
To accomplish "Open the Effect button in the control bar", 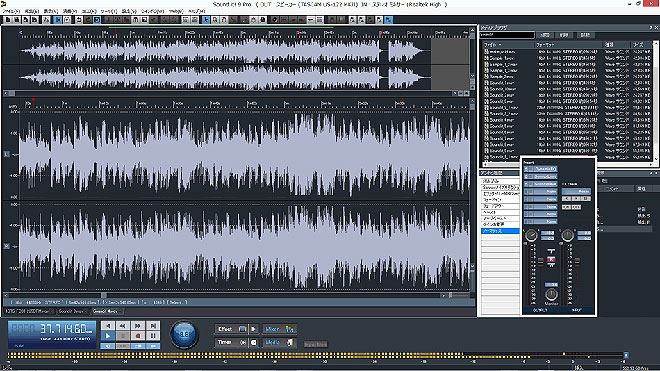I will [231, 329].
